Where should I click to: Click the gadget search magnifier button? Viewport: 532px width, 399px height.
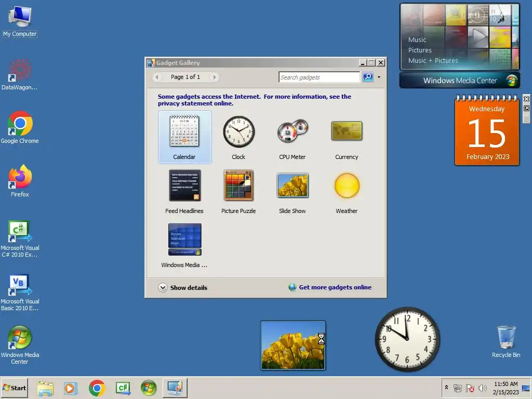368,77
